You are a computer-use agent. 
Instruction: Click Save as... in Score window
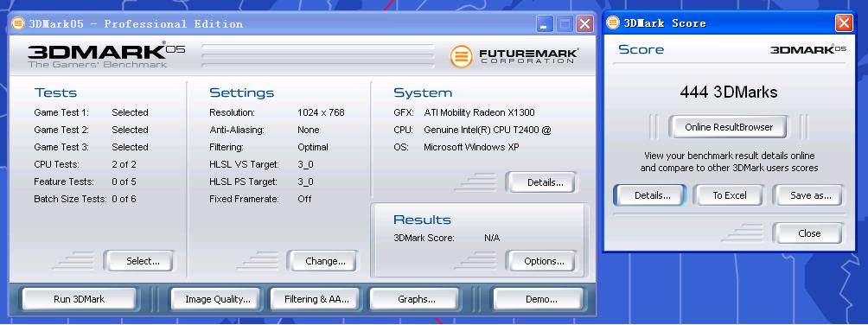tap(808, 195)
